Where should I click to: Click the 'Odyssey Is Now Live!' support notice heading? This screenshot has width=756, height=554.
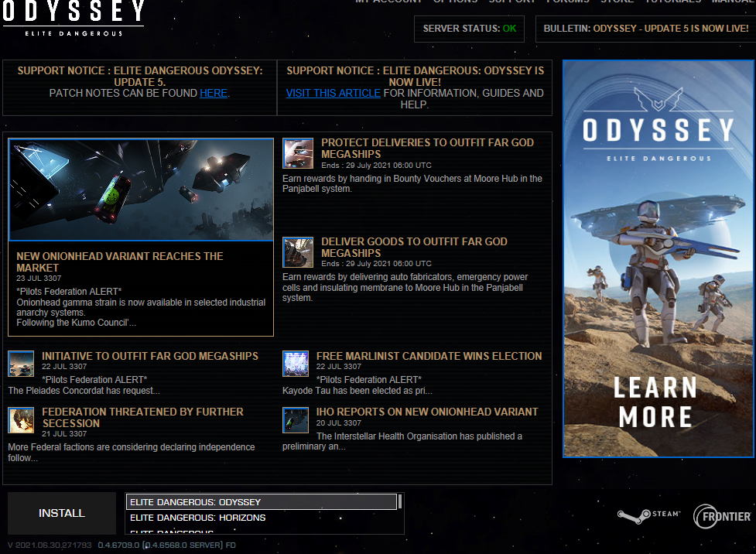(x=415, y=76)
